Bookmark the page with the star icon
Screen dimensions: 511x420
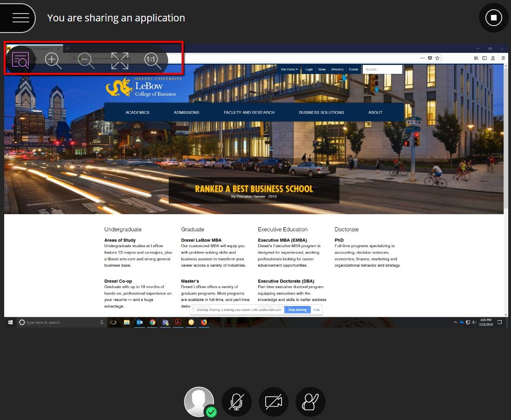437,58
